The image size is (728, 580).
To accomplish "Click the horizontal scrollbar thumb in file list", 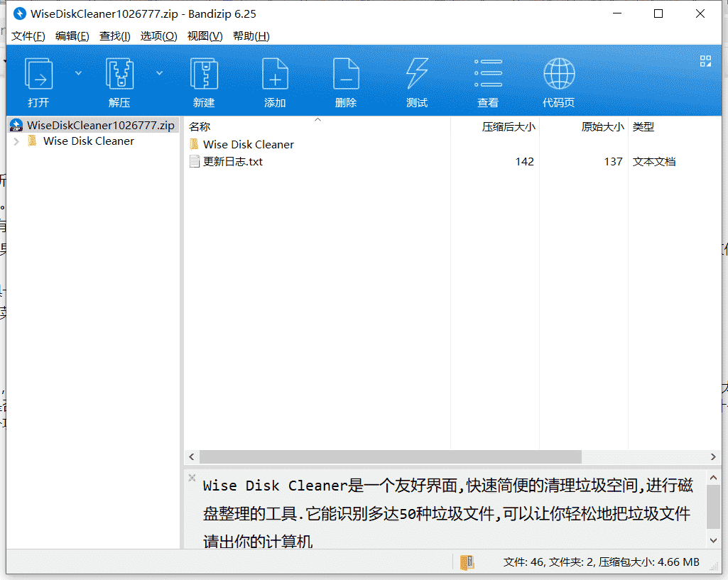I will [x=391, y=457].
